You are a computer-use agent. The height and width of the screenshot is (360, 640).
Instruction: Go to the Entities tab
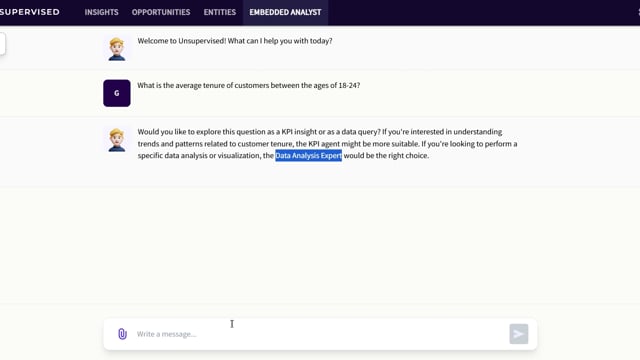pos(220,12)
